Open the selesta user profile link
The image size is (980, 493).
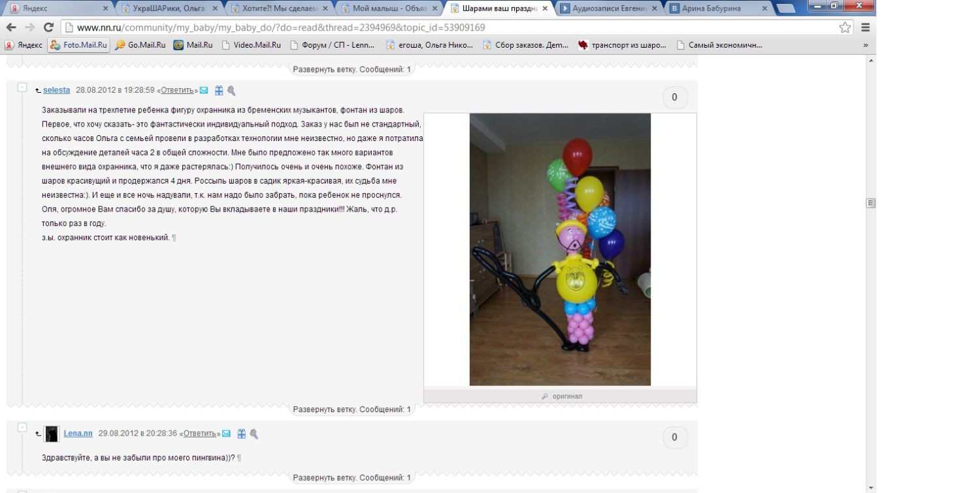[56, 90]
